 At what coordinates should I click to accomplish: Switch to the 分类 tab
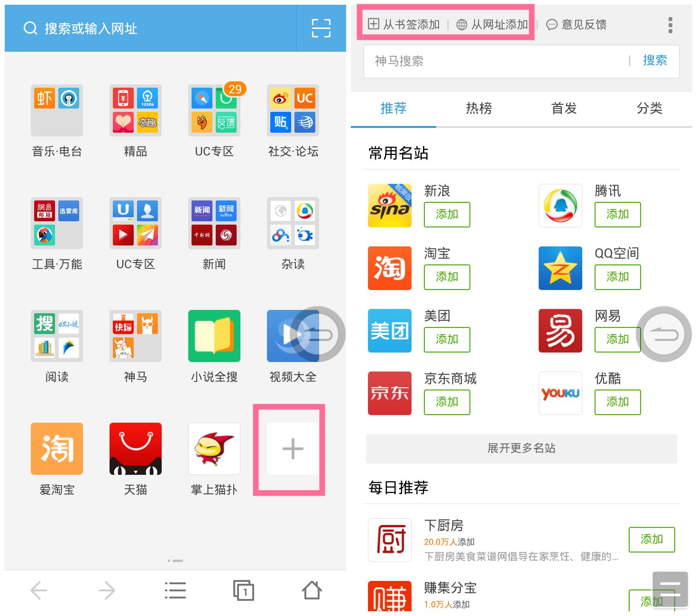click(x=650, y=109)
